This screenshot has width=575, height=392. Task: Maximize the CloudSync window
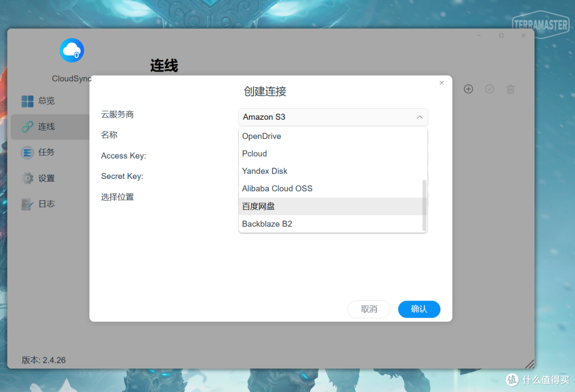point(502,35)
